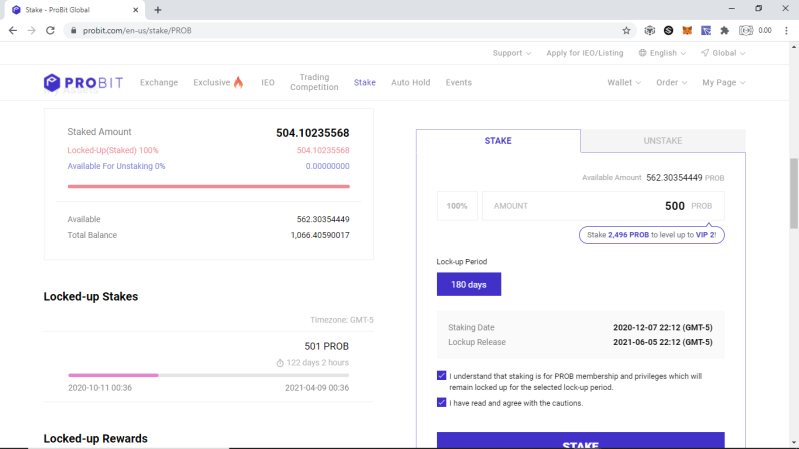
Task: View site security lock icon
Action: point(73,31)
